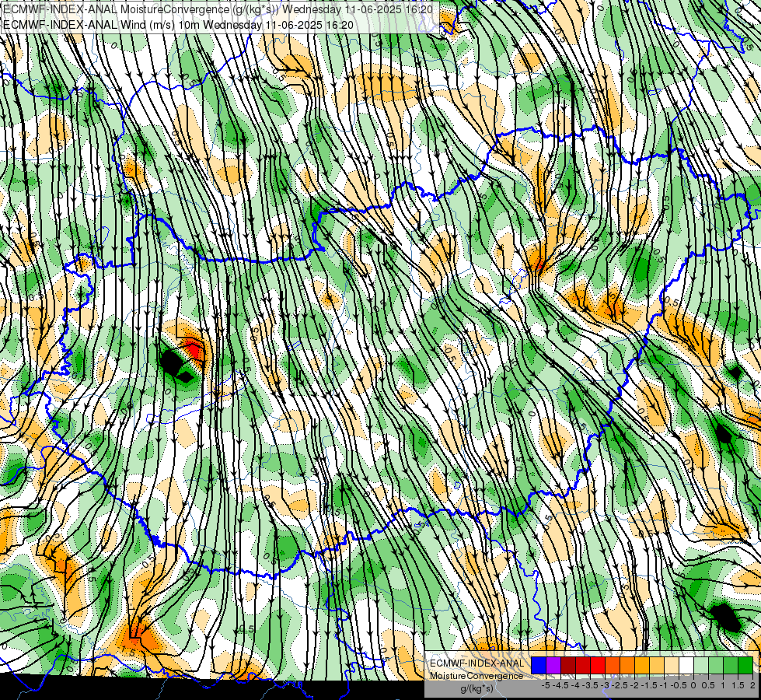Screen dimensions: 761x700
Task: Select the blue legend swatch above -5
Action: tap(539, 665)
